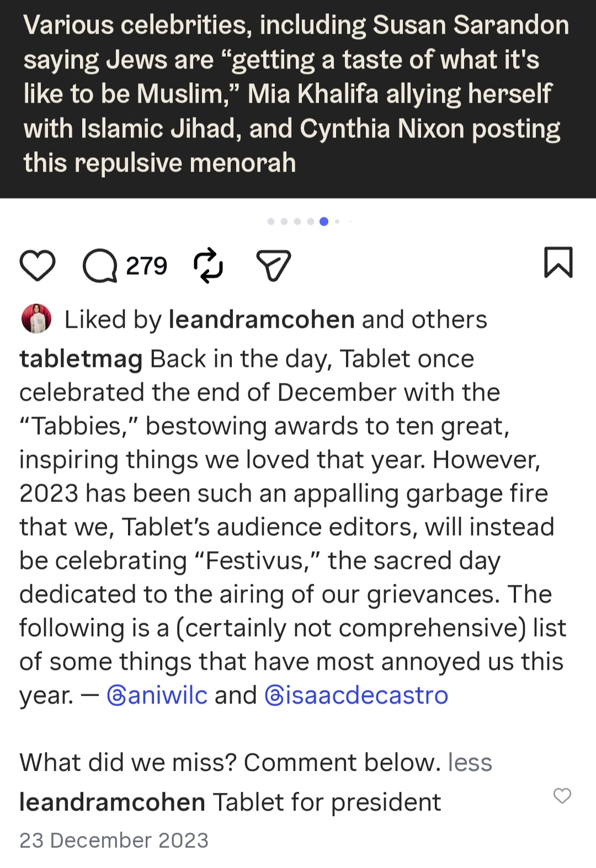This screenshot has width=596, height=868.
Task: Tap the repost arrows icon
Action: [208, 265]
